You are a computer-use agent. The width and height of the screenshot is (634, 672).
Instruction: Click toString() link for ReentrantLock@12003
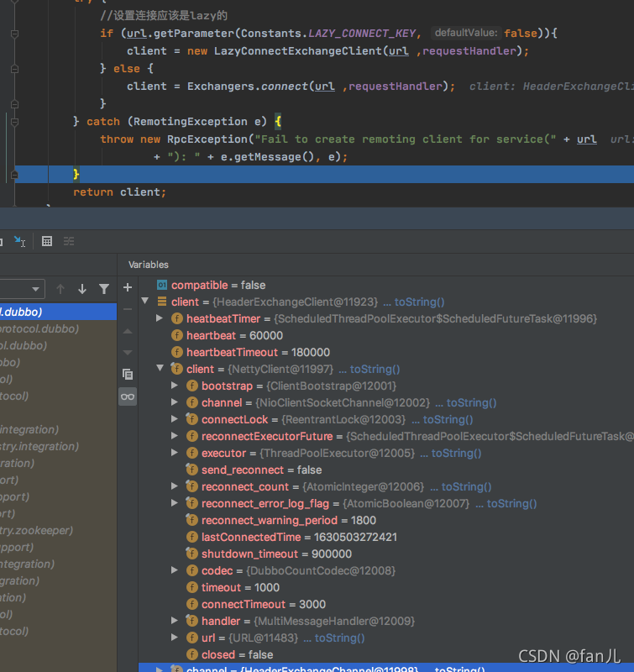[448, 419]
